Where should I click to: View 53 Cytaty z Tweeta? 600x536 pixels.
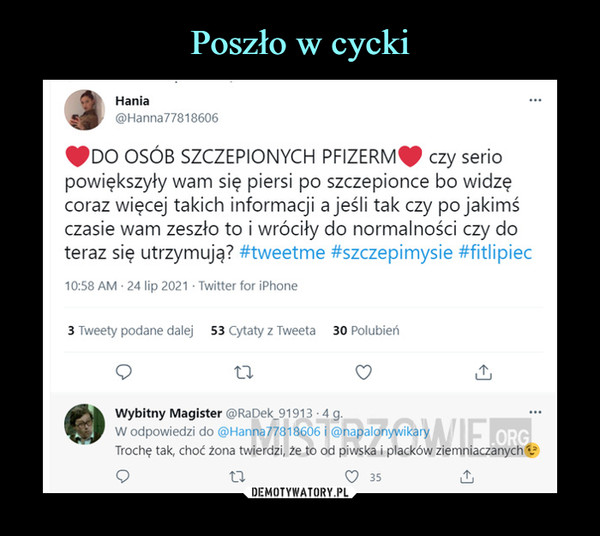(x=263, y=331)
